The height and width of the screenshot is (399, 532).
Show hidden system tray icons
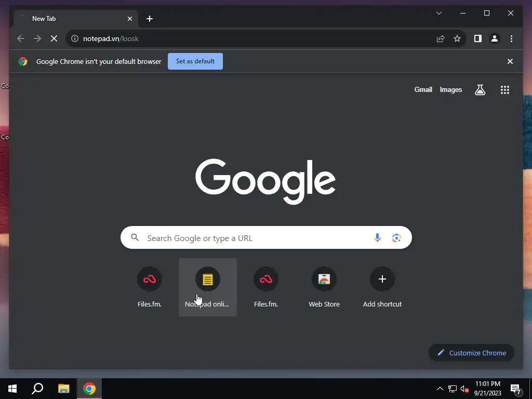(440, 389)
